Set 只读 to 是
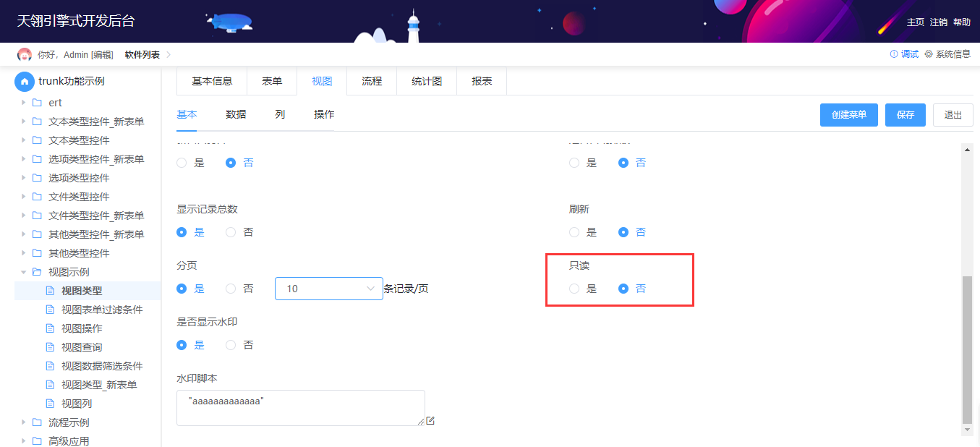Image resolution: width=980 pixels, height=447 pixels. point(574,289)
